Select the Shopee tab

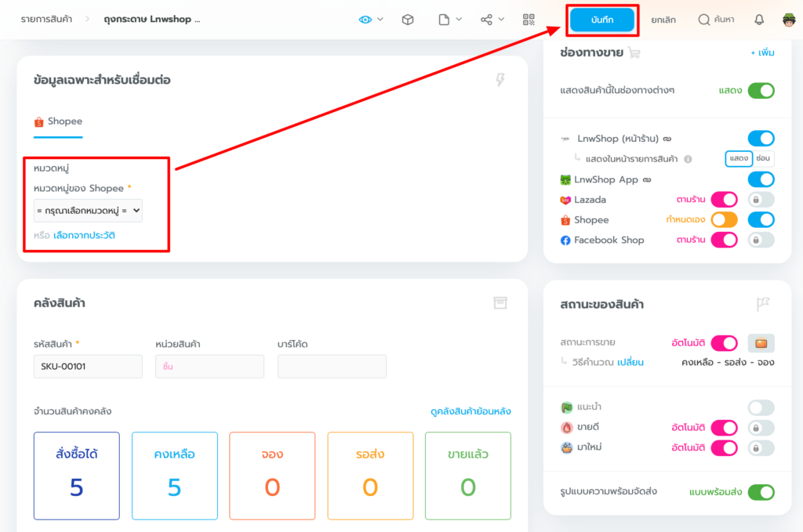(58, 122)
